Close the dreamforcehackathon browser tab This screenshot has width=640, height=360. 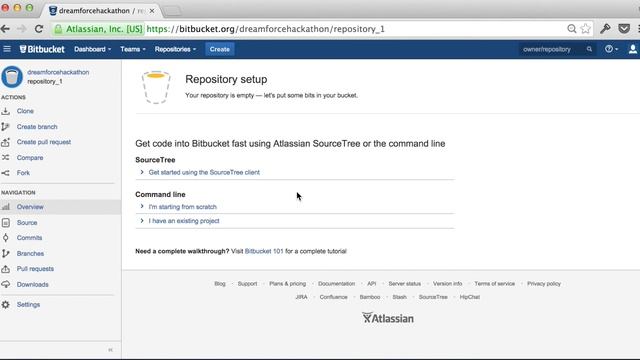click(x=152, y=11)
